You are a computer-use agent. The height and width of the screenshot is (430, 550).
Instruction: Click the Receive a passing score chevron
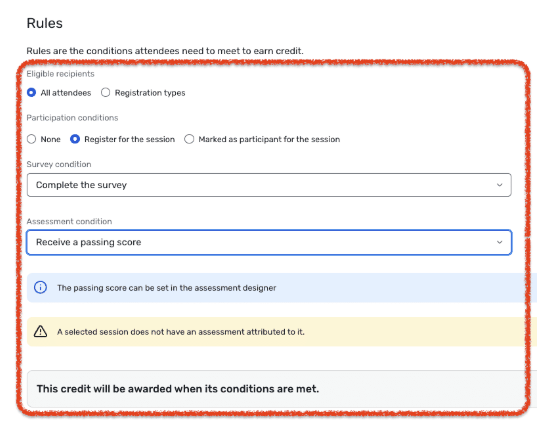(499, 242)
